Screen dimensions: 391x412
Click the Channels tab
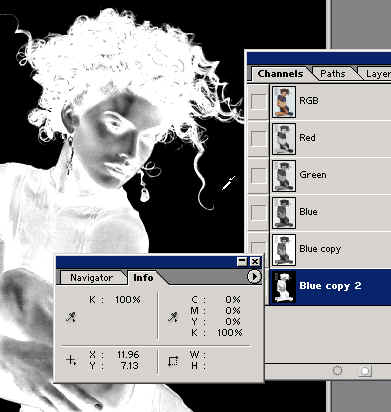[280, 74]
